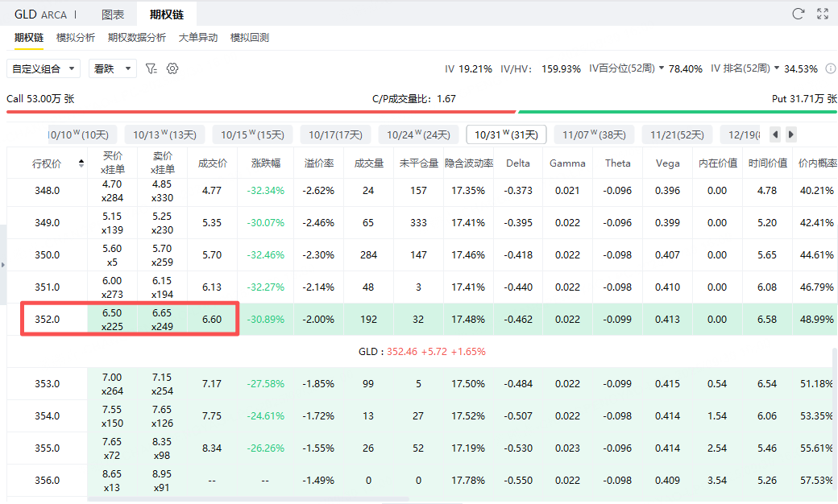Click the 时间价值 column header
This screenshot has height=504, width=838.
(x=767, y=163)
